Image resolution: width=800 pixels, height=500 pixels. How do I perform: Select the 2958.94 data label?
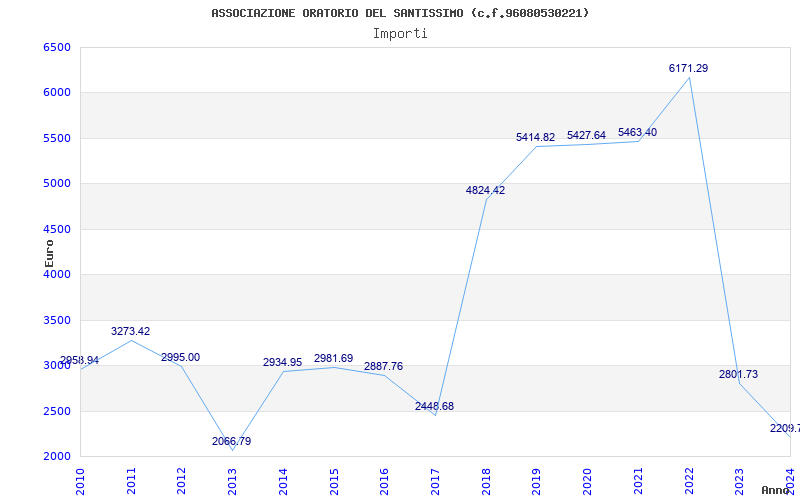(80, 361)
